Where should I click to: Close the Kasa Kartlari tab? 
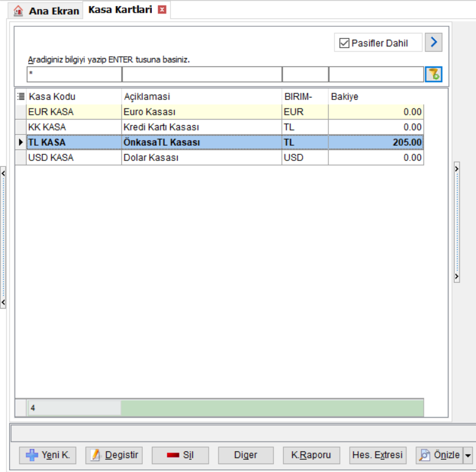coord(162,10)
